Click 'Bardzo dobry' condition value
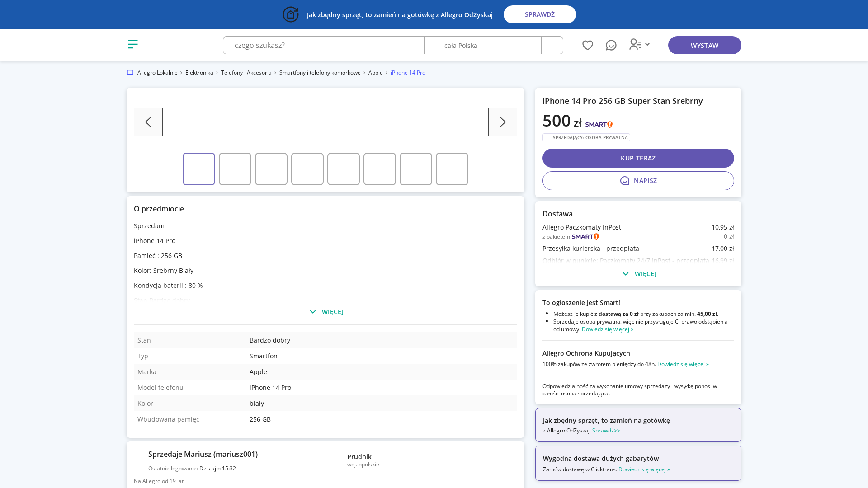The height and width of the screenshot is (488, 868). 269,340
